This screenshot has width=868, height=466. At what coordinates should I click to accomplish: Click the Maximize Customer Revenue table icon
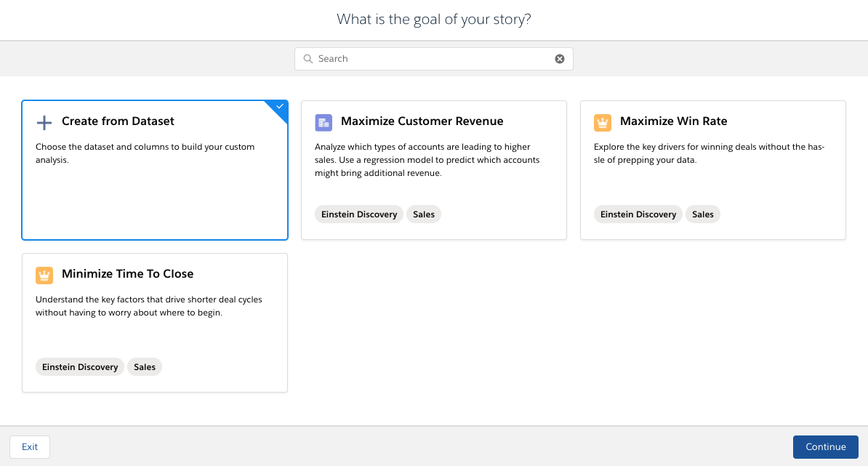point(324,122)
